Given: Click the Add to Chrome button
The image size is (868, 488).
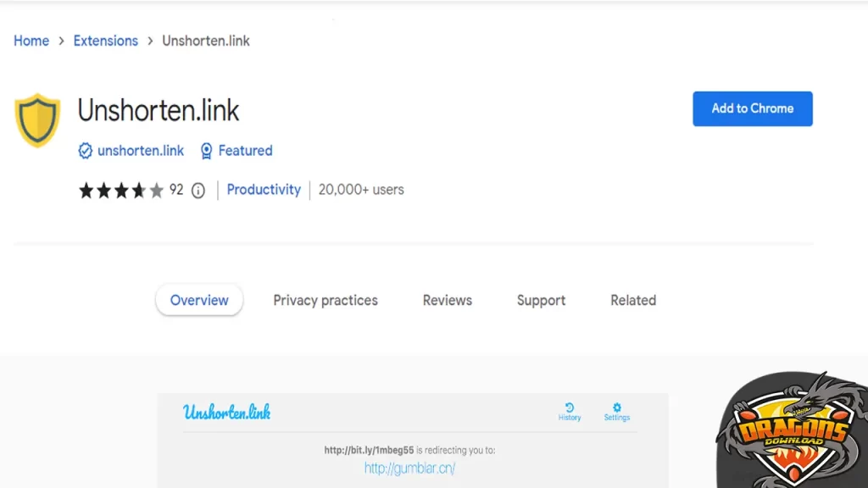Looking at the screenshot, I should tap(752, 108).
